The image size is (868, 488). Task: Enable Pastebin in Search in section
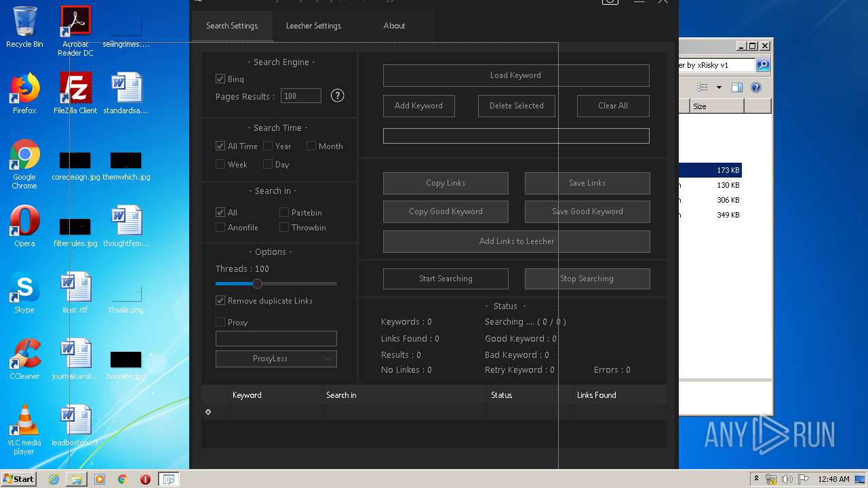(x=284, y=212)
